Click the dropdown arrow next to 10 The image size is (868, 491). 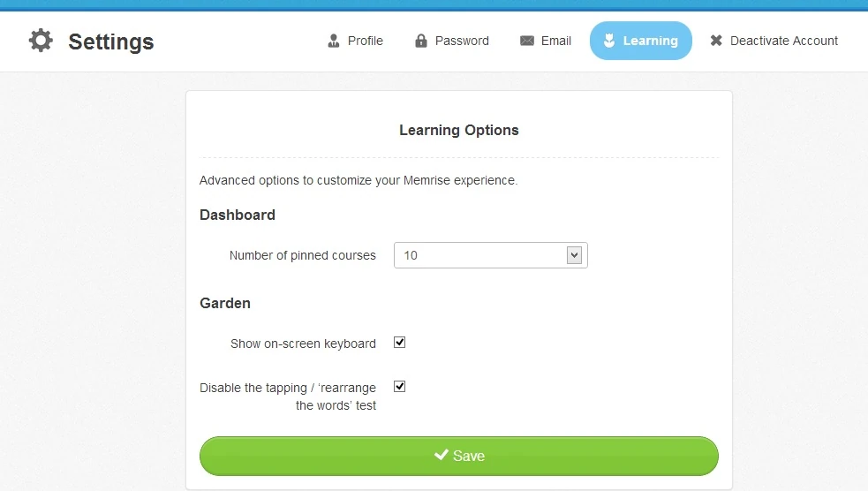tap(574, 255)
